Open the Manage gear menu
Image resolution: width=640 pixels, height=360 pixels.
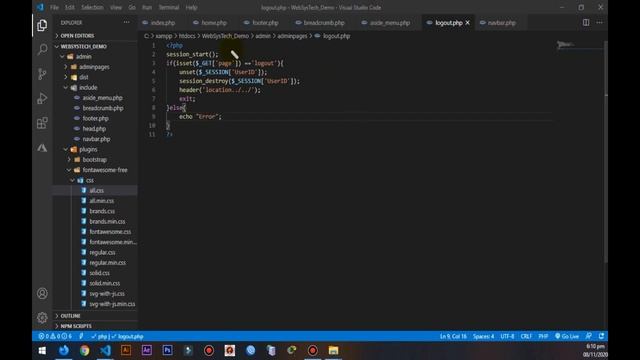point(42,317)
